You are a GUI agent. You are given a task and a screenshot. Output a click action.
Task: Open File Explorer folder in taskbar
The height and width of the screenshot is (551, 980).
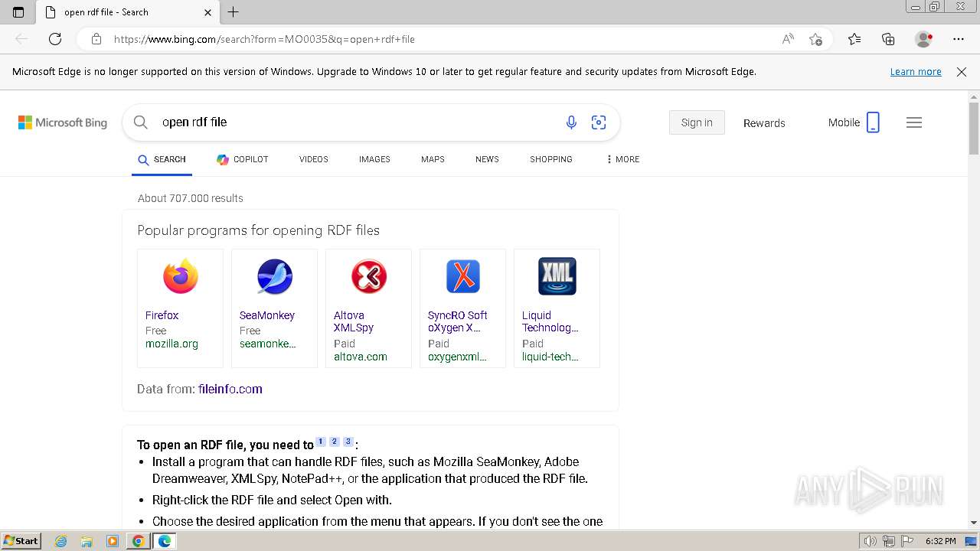(87, 541)
